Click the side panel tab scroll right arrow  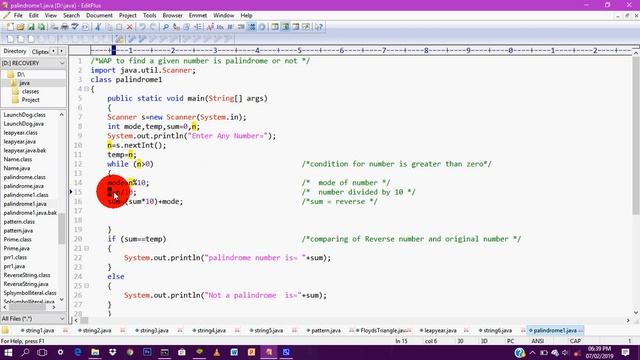coord(61,51)
